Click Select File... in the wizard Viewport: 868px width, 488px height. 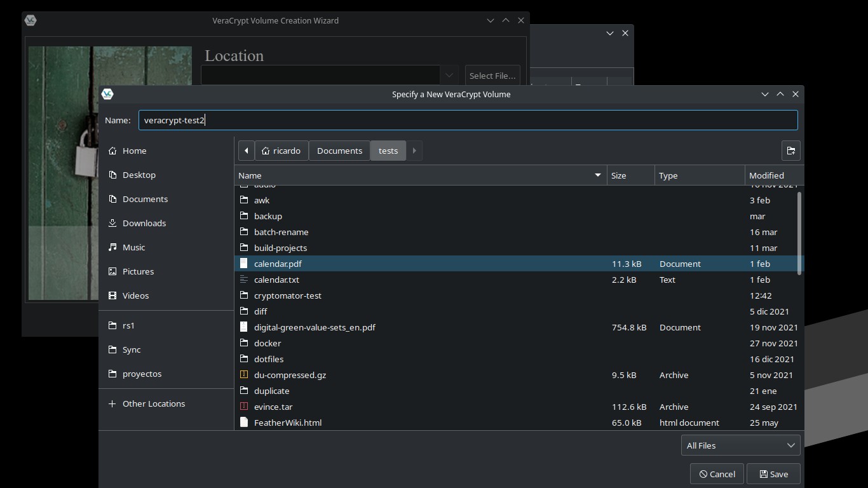pyautogui.click(x=492, y=76)
